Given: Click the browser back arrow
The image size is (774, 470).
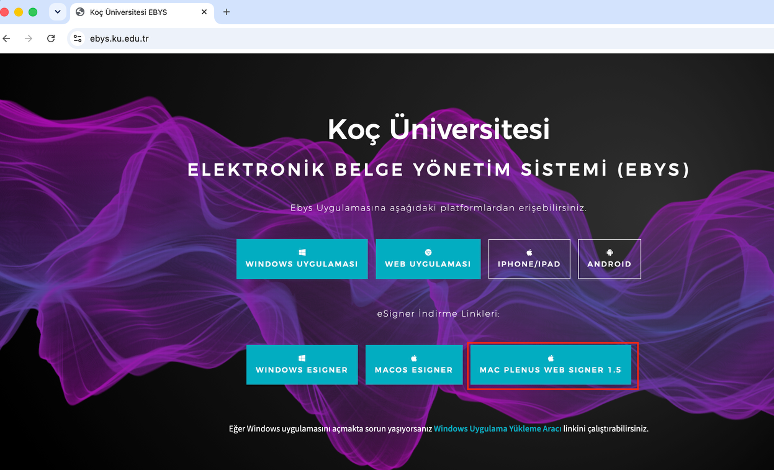Looking at the screenshot, I should click(x=6, y=39).
